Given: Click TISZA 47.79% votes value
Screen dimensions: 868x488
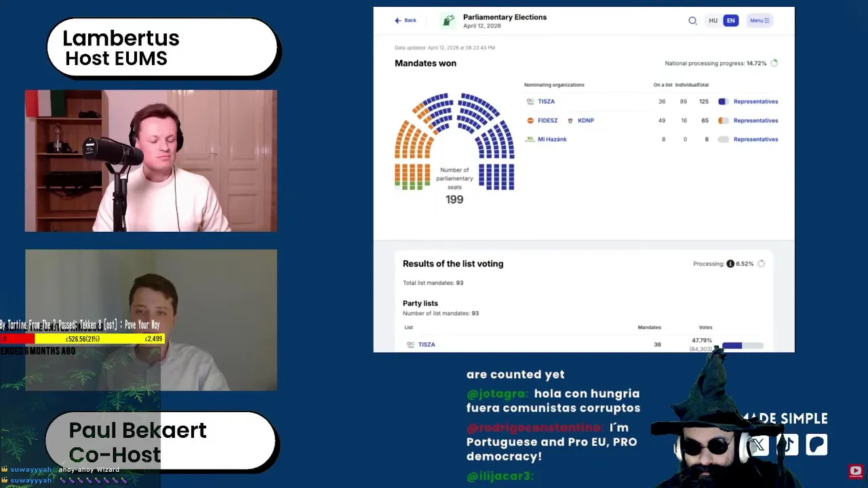Looking at the screenshot, I should pyautogui.click(x=702, y=340).
